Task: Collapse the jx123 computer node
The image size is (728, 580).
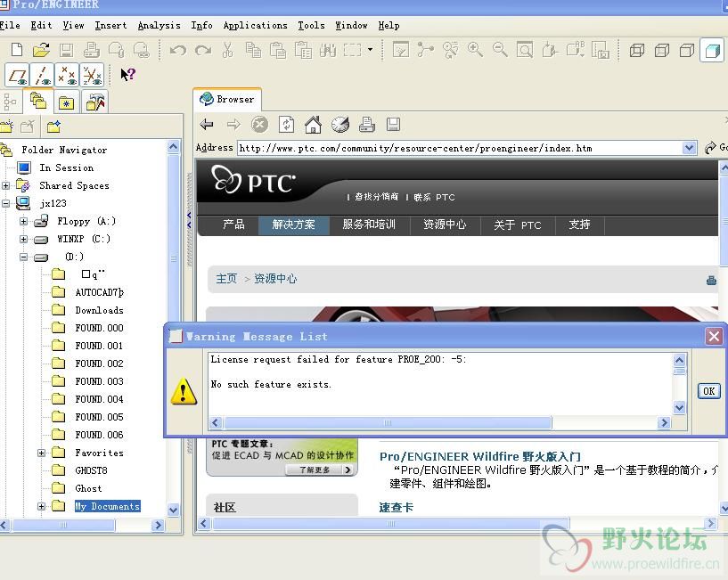Action: pyautogui.click(x=5, y=203)
